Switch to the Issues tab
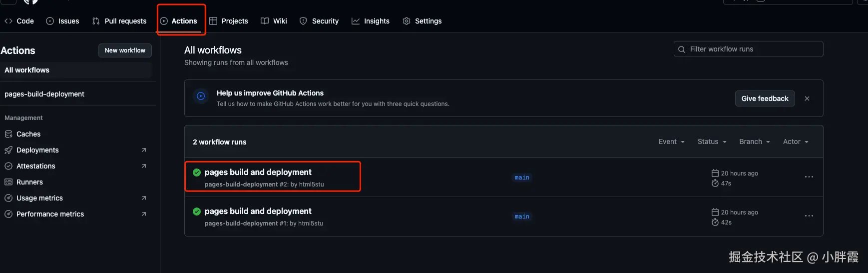 (62, 21)
